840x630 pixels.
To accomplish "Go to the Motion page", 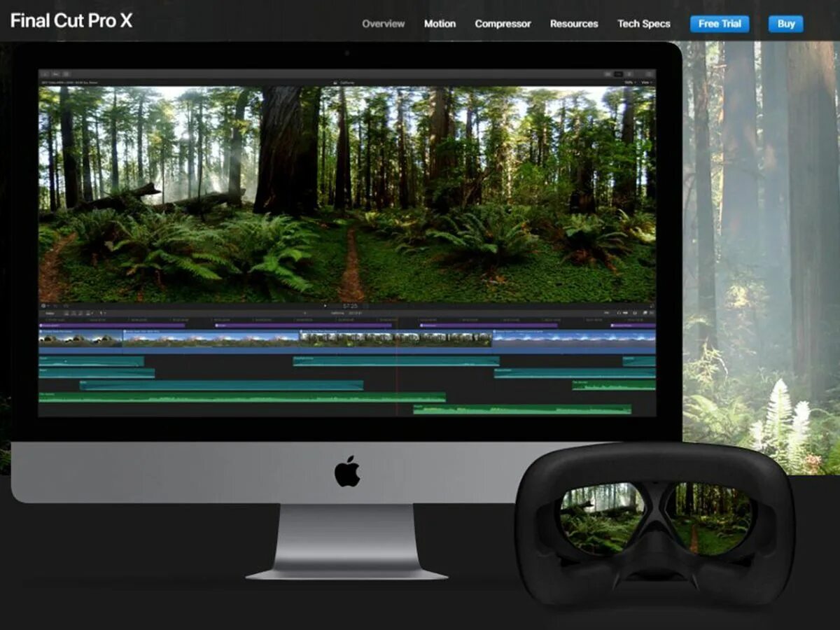I will [x=440, y=24].
